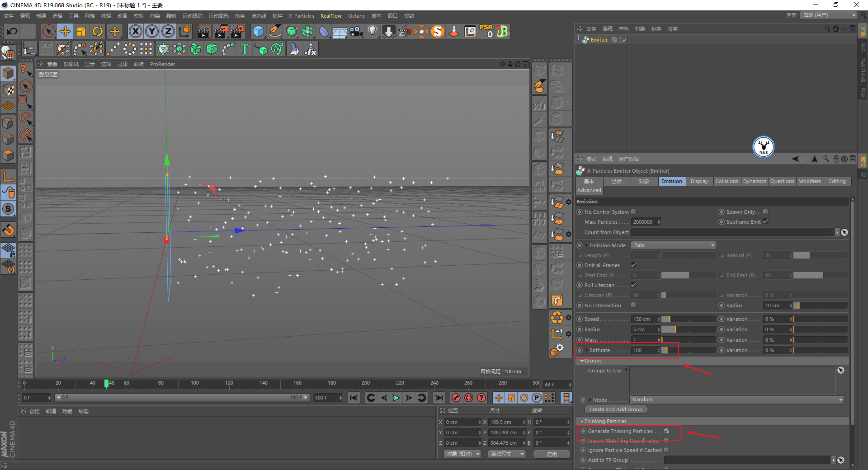Toggle the X axis lock icon
The height and width of the screenshot is (470, 868).
click(135, 31)
